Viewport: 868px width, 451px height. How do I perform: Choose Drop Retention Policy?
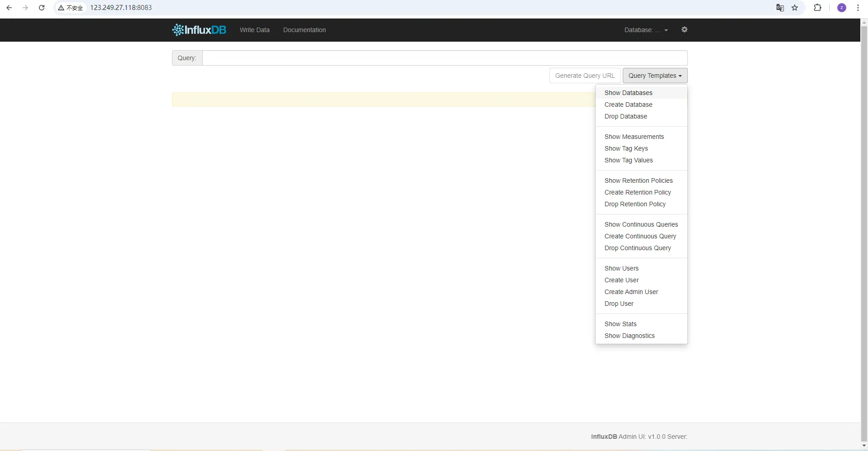pos(641,204)
